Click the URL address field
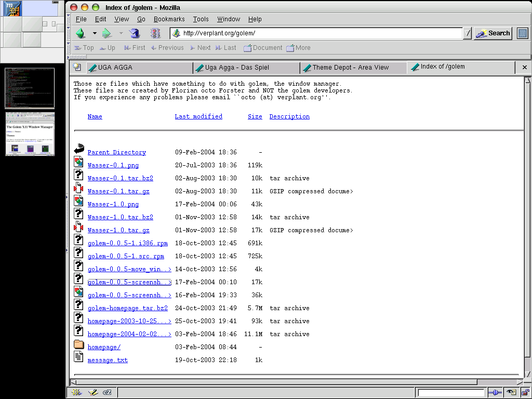532x399 pixels. tap(320, 33)
